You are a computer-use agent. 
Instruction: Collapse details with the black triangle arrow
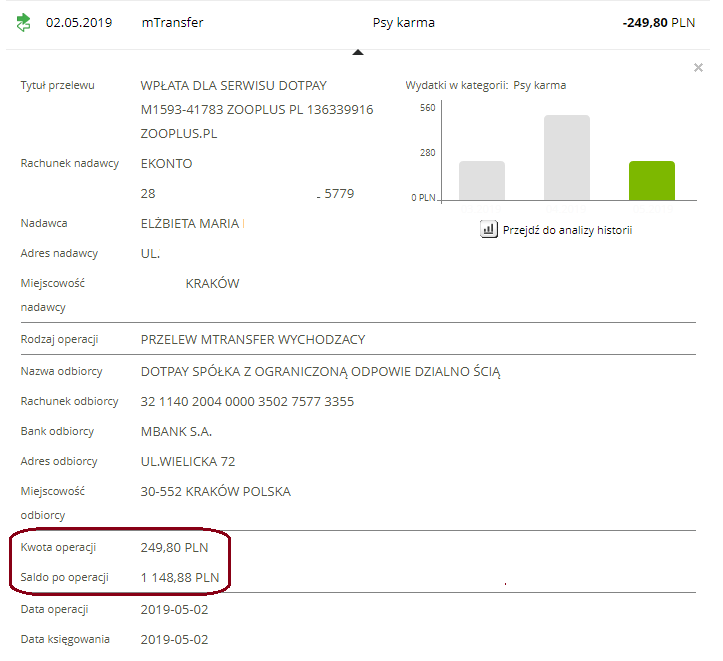tap(358, 53)
